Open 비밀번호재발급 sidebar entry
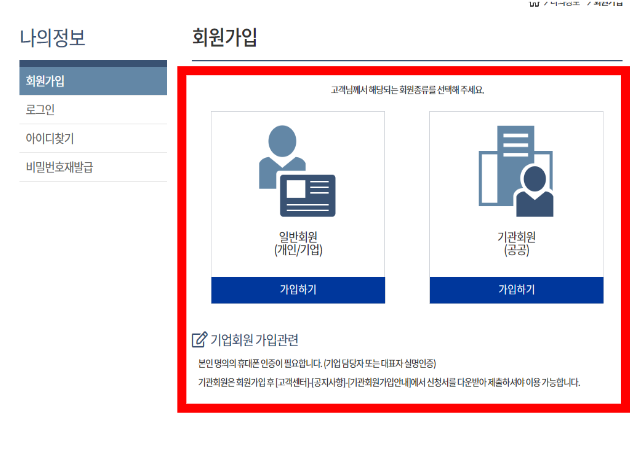 tap(93, 167)
